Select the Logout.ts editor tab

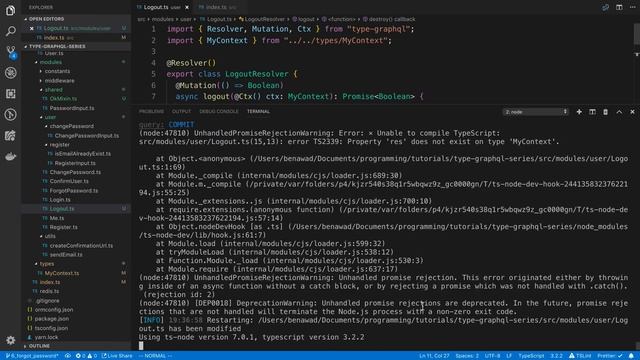click(161, 7)
